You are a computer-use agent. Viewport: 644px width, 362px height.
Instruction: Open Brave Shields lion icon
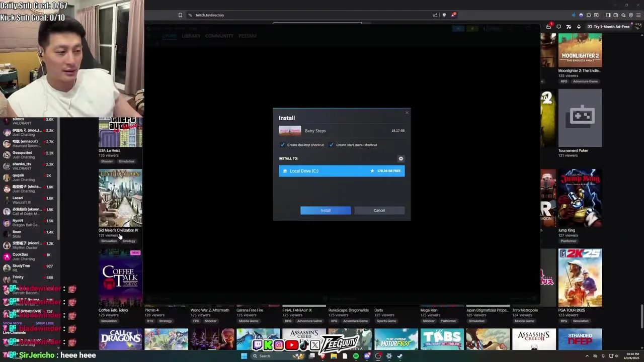444,15
